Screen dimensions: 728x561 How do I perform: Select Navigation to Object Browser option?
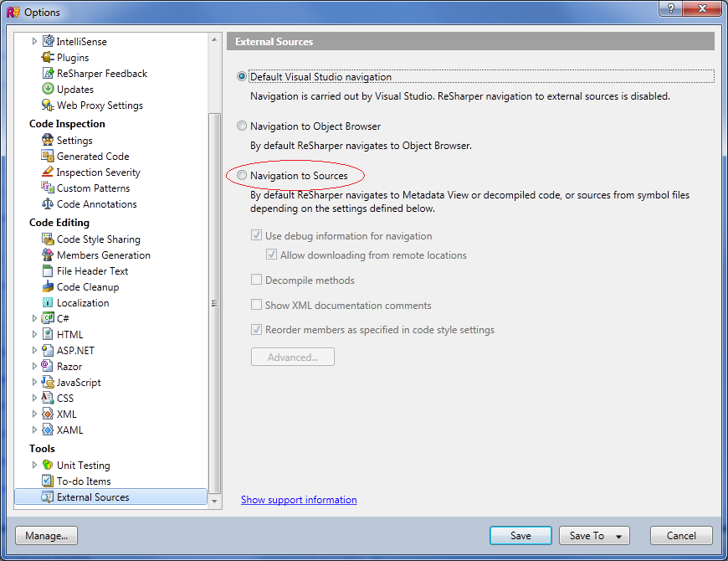pyautogui.click(x=242, y=126)
